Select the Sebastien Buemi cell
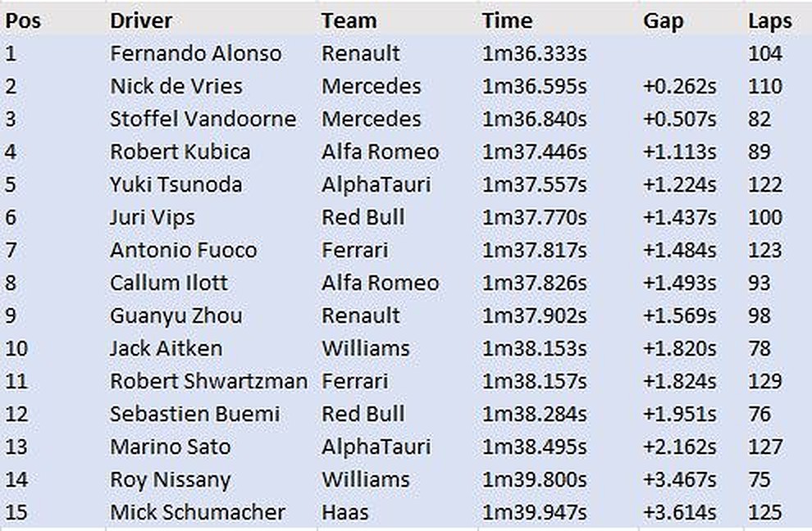The width and height of the screenshot is (812, 531). pyautogui.click(x=194, y=414)
